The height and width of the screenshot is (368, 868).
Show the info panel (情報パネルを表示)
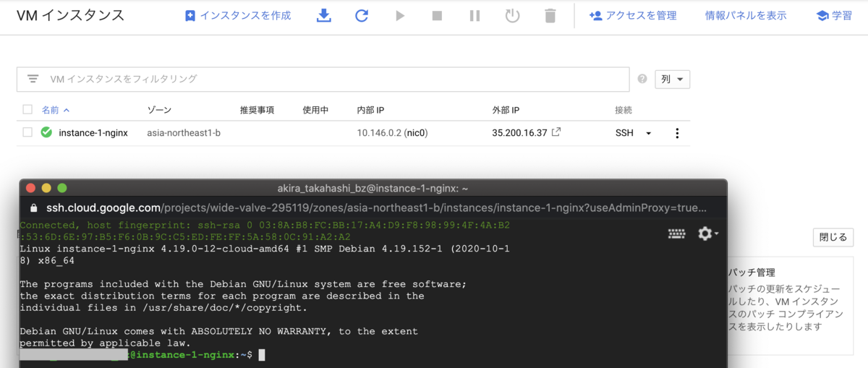tap(746, 15)
